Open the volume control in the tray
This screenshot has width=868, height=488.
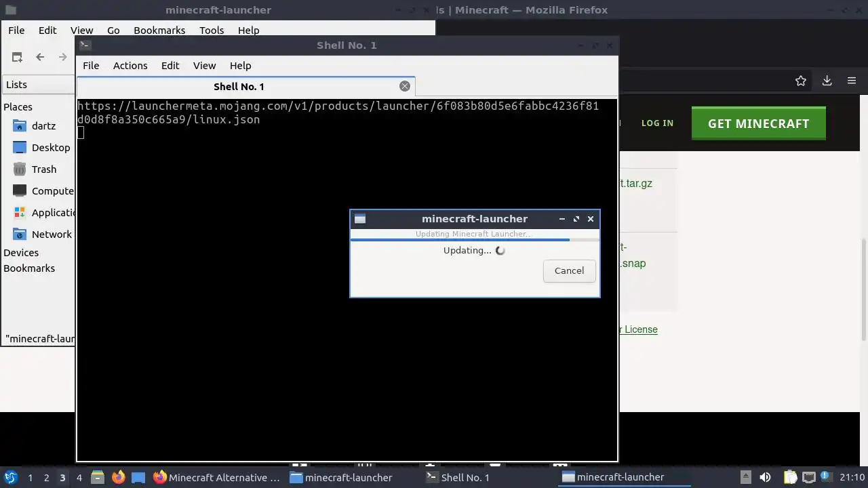[x=765, y=477]
